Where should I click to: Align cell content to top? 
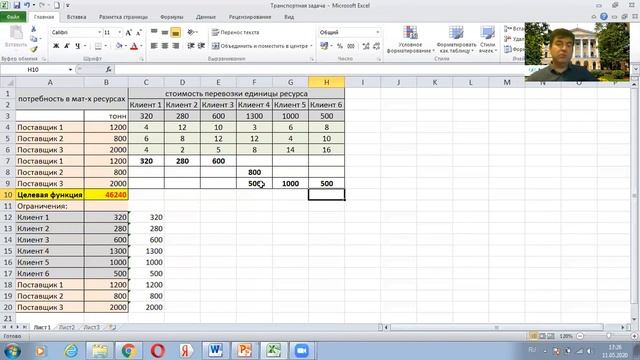154,32
